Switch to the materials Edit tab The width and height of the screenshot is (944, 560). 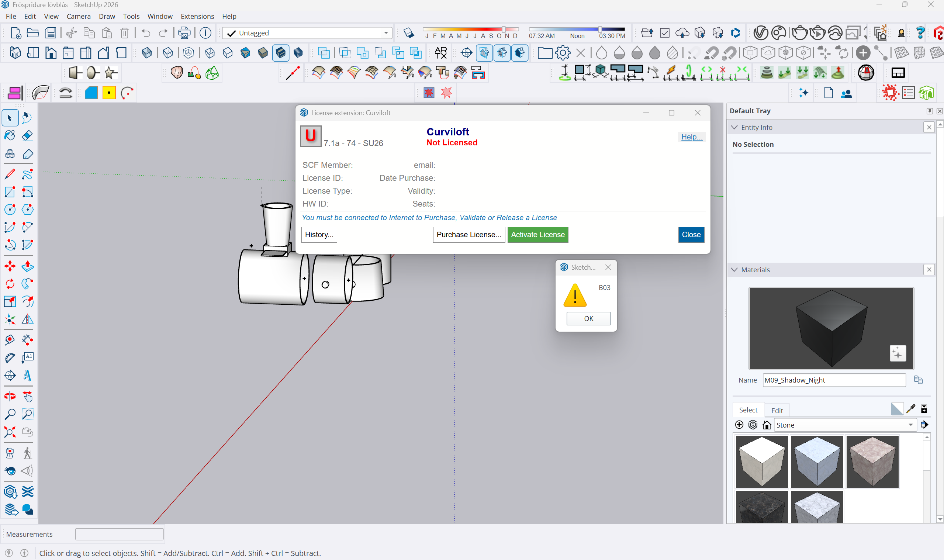[777, 410]
